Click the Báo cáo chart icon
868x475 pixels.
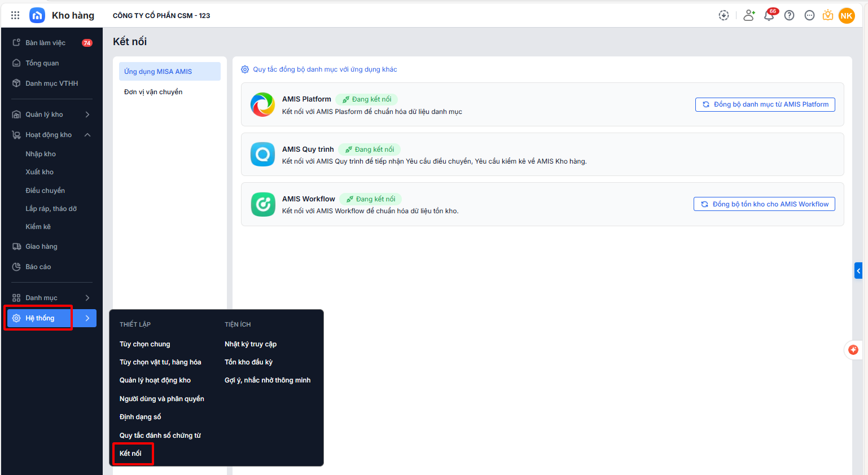(16, 267)
